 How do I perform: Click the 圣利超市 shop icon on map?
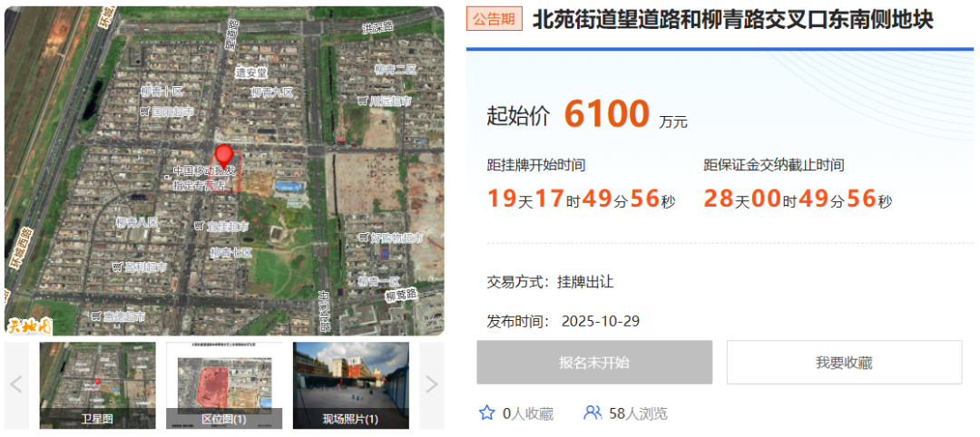point(117,267)
